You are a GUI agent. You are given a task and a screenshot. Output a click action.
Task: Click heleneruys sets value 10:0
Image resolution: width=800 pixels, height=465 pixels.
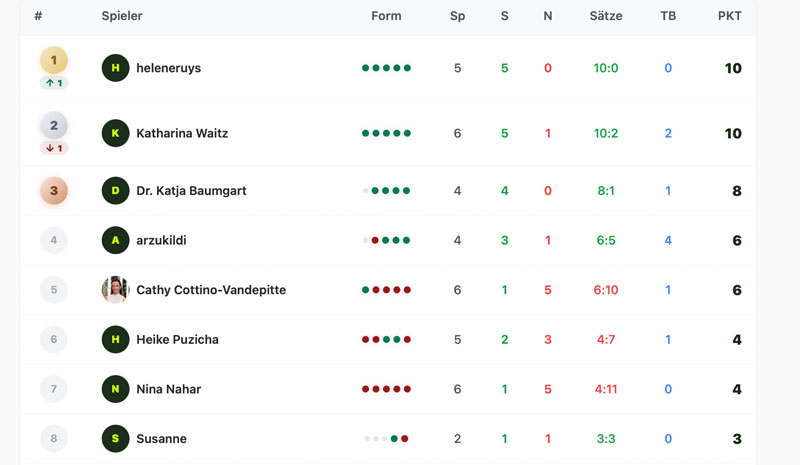606,68
